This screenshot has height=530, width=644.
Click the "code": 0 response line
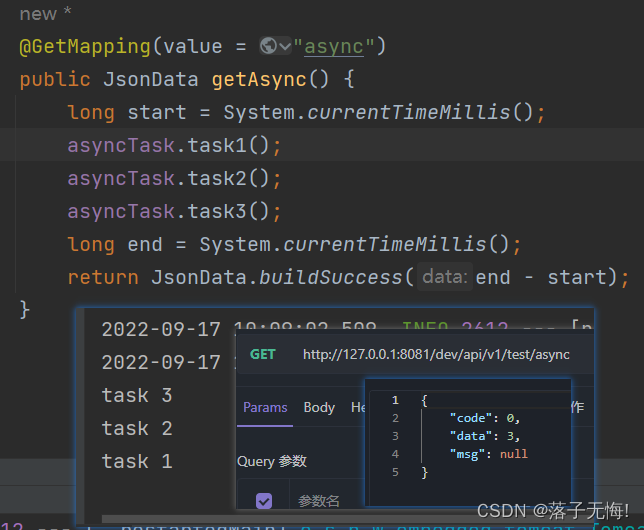click(x=485, y=418)
